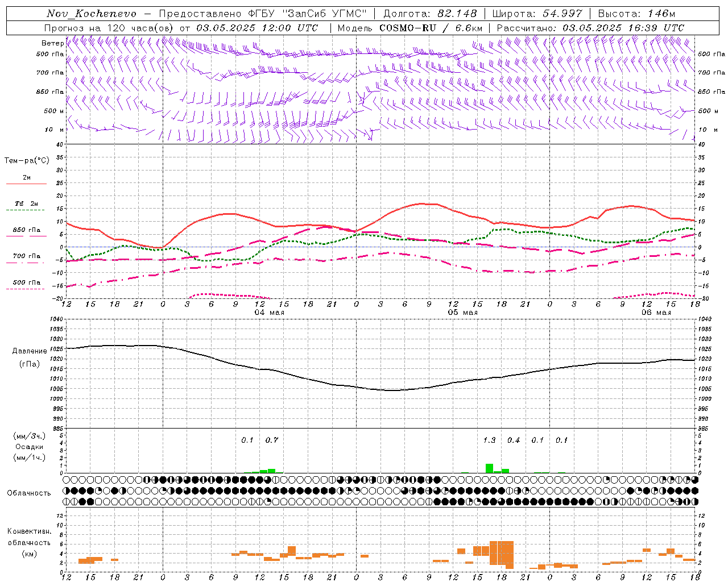Click the station name Nov_Kochenevo

92,13
